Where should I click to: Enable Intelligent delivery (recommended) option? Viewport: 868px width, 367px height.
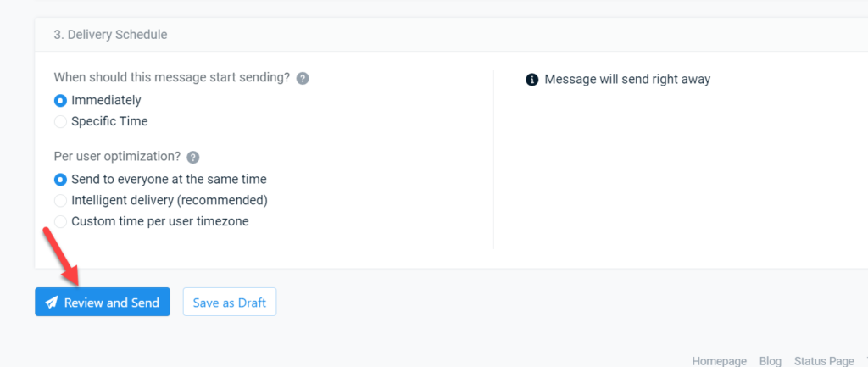60,200
